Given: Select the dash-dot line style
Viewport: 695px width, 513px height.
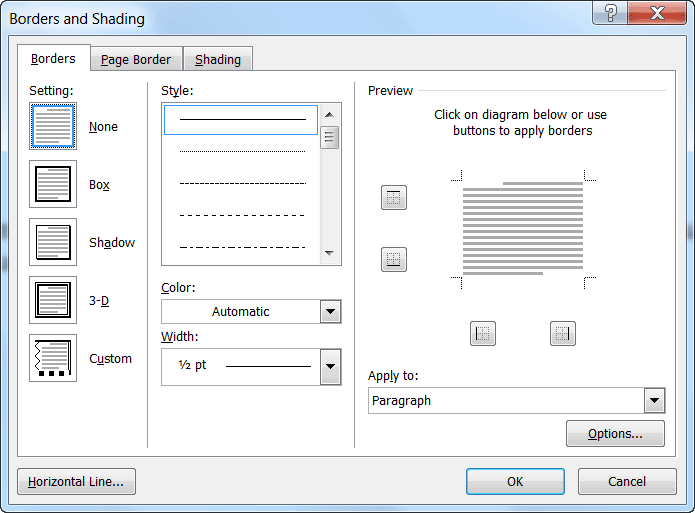Looking at the screenshot, I should [242, 247].
